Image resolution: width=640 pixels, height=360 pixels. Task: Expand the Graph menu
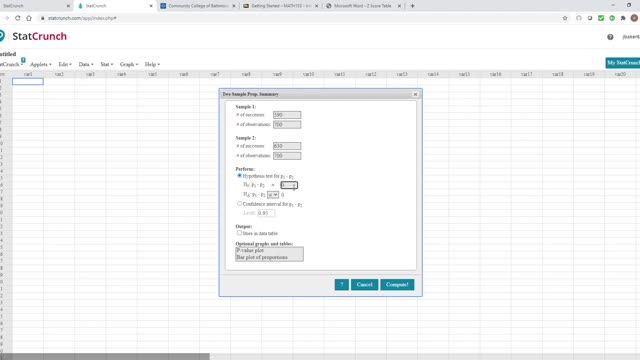pos(129,64)
